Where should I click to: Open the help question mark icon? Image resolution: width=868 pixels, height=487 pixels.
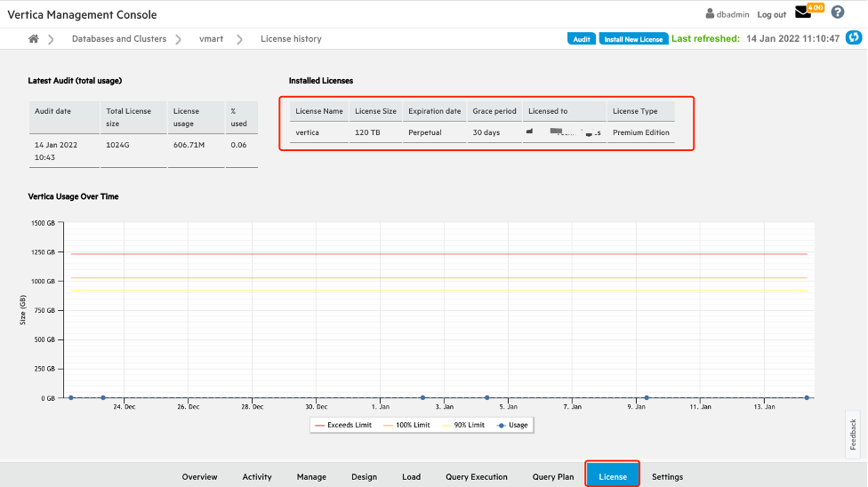tap(838, 12)
